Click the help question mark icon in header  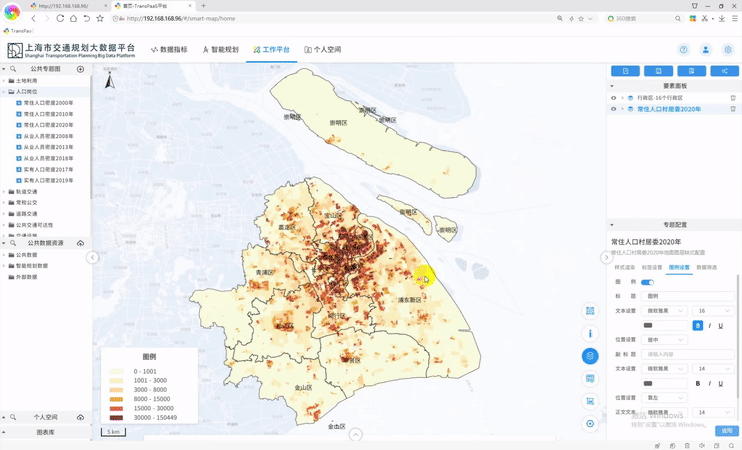coord(684,49)
